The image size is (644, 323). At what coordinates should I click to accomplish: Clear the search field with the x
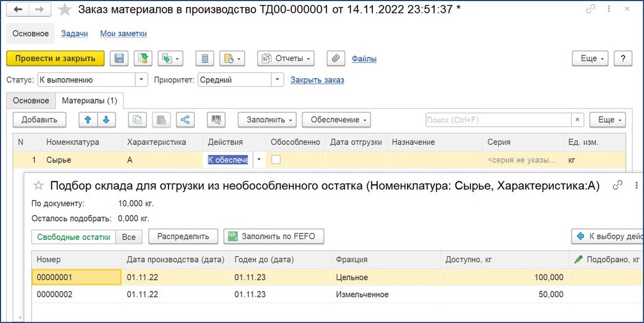(577, 120)
